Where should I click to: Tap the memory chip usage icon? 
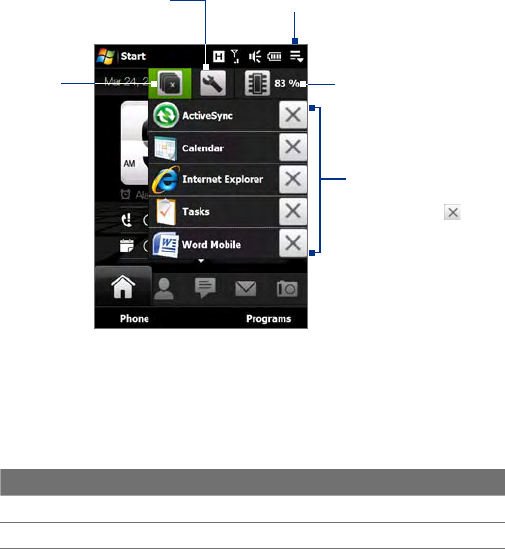[257, 83]
